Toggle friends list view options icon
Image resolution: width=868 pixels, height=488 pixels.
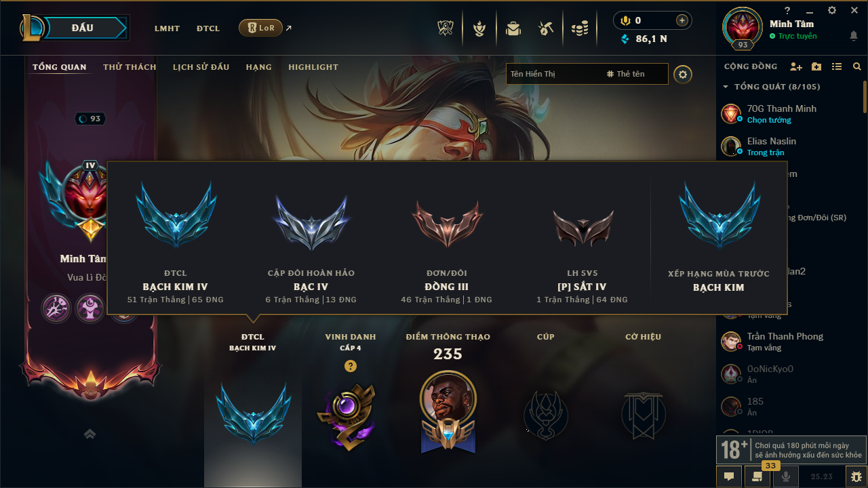(837, 66)
